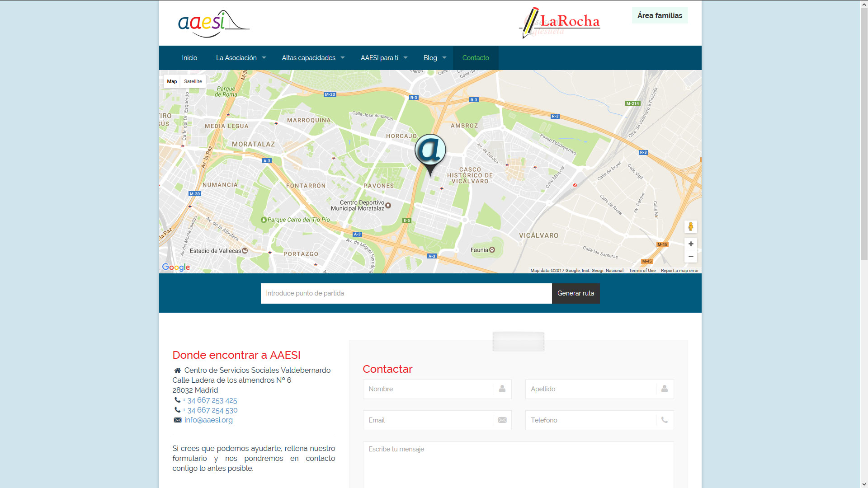868x488 pixels.
Task: Click the Área familias button
Action: 660,15
